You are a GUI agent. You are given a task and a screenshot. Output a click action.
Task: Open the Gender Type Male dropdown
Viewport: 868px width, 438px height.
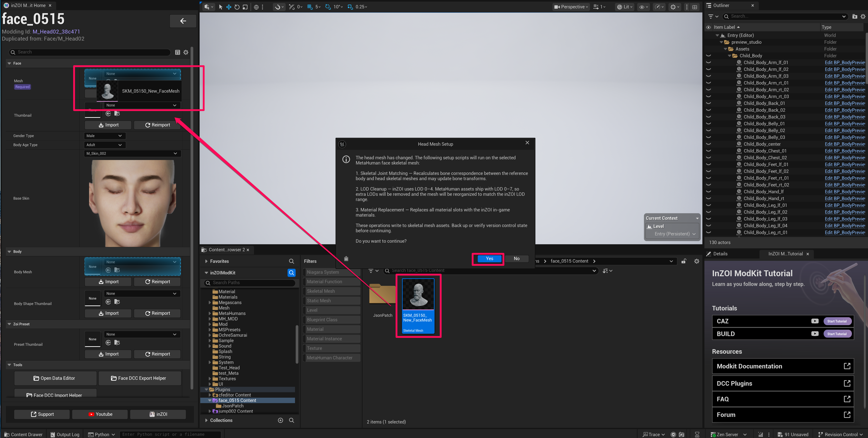[104, 136]
